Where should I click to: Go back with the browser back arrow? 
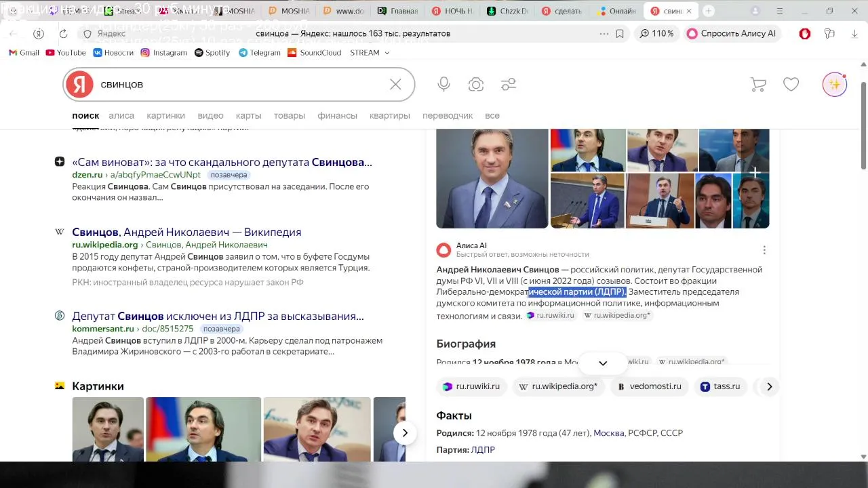pos(14,33)
